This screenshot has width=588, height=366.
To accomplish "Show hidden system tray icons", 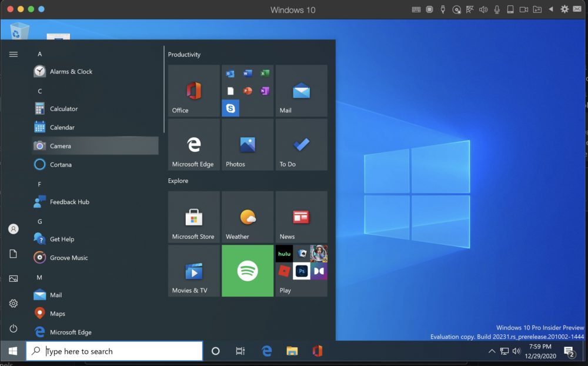I will pyautogui.click(x=492, y=351).
